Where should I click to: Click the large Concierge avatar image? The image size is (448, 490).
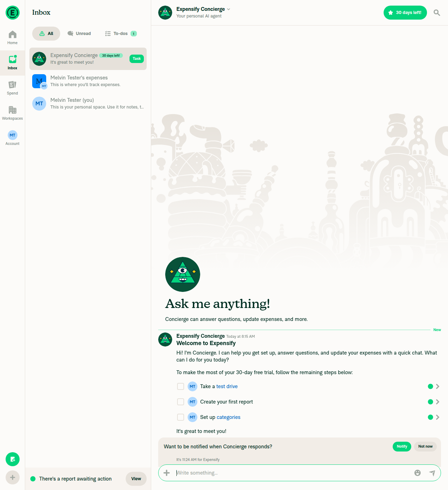[183, 274]
